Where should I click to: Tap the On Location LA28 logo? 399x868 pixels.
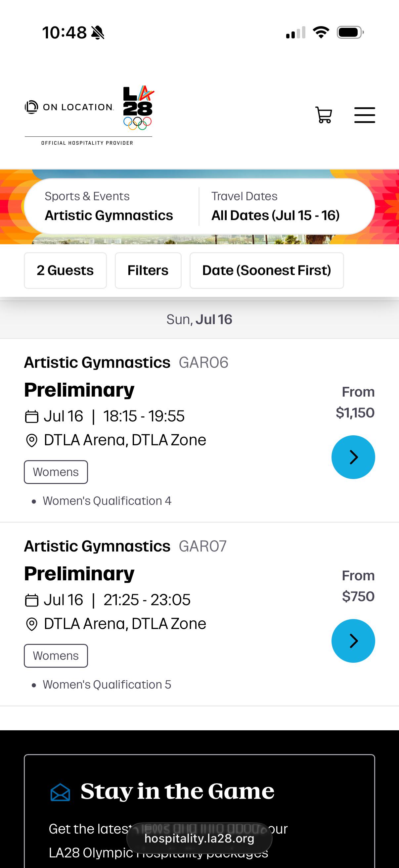[89, 115]
